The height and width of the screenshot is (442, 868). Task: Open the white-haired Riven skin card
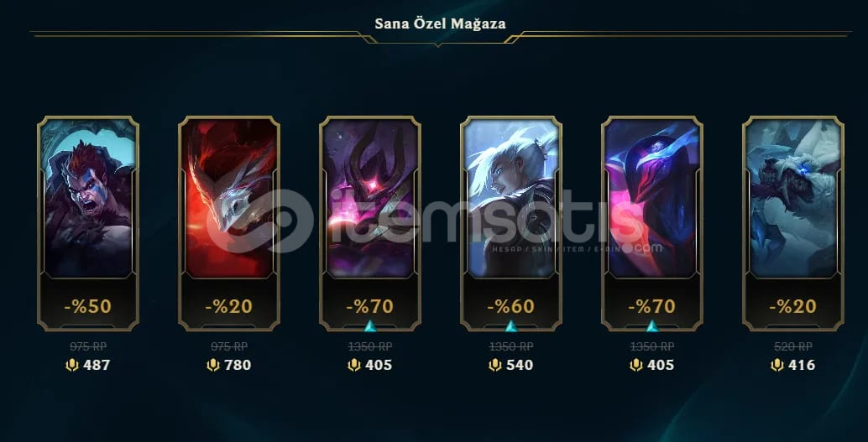511,223
